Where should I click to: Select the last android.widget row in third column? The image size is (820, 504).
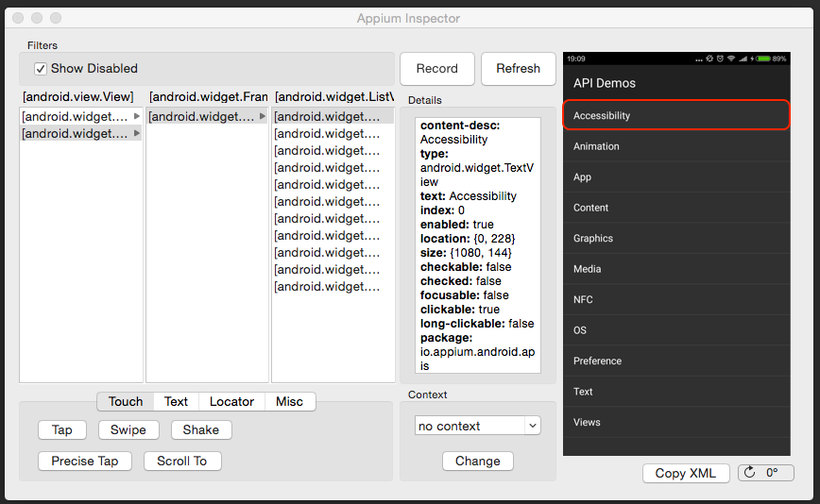coord(333,287)
